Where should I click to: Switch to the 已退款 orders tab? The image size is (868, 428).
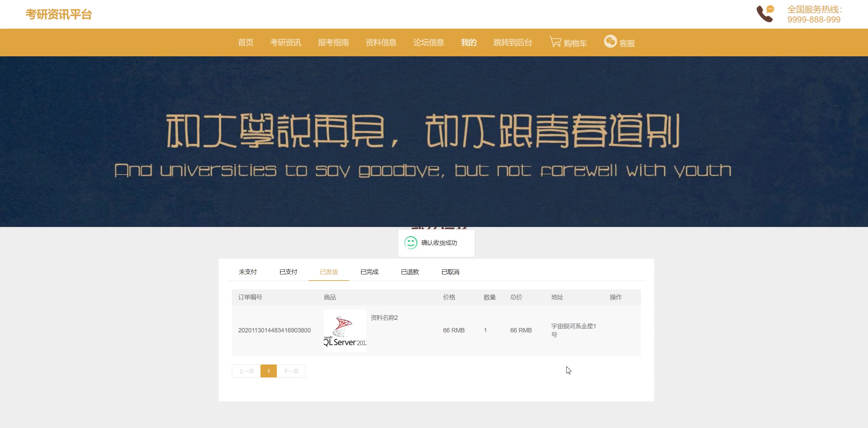[410, 272]
